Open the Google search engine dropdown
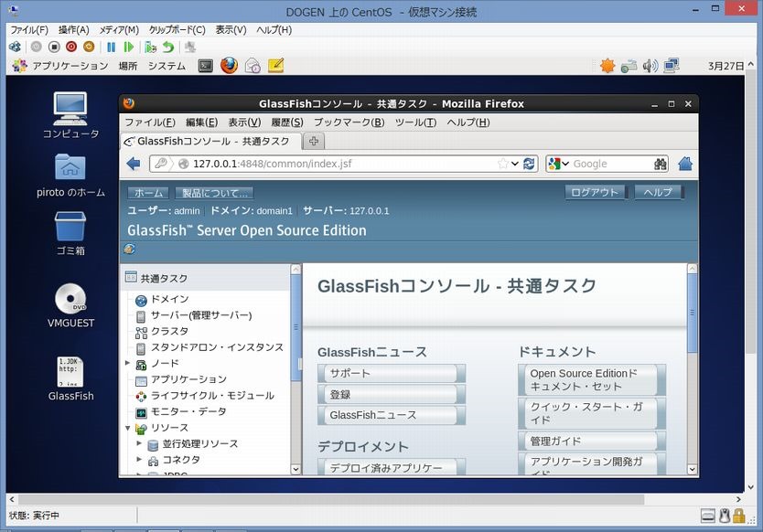Image resolution: width=763 pixels, height=532 pixels. [557, 164]
